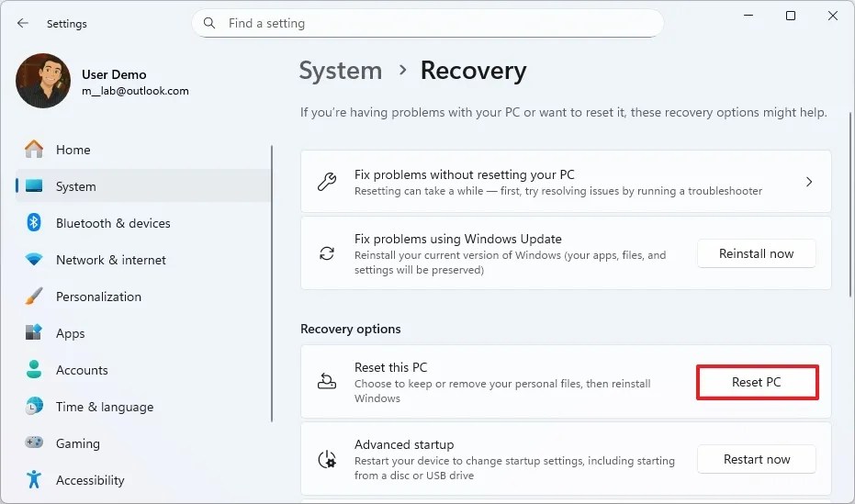855x504 pixels.
Task: Expand Fix problems without resetting chevron
Action: point(809,182)
